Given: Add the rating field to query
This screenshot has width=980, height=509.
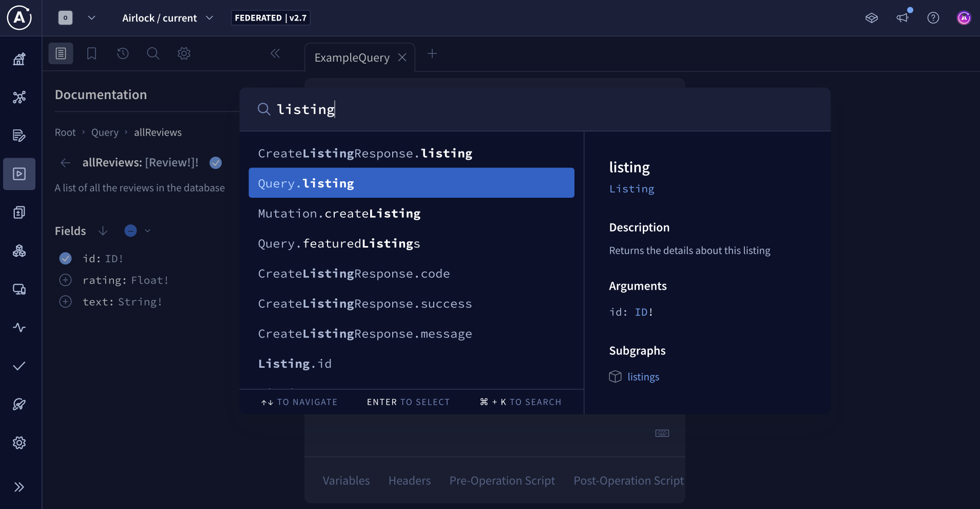Looking at the screenshot, I should tap(66, 280).
